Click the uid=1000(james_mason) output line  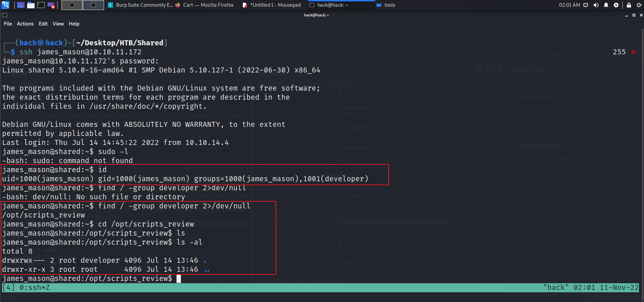click(x=185, y=179)
